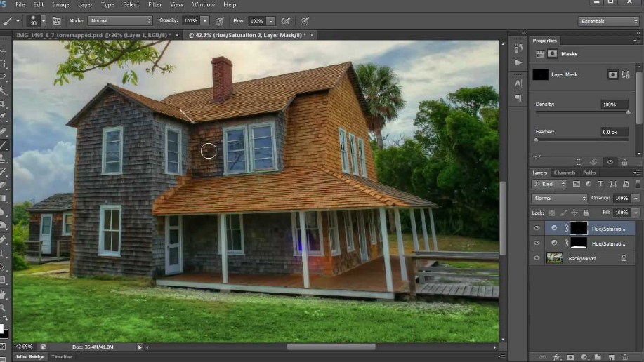Open layer blend mode Normal dropdown
Viewport: 644px width, 362px height.
[x=560, y=198]
